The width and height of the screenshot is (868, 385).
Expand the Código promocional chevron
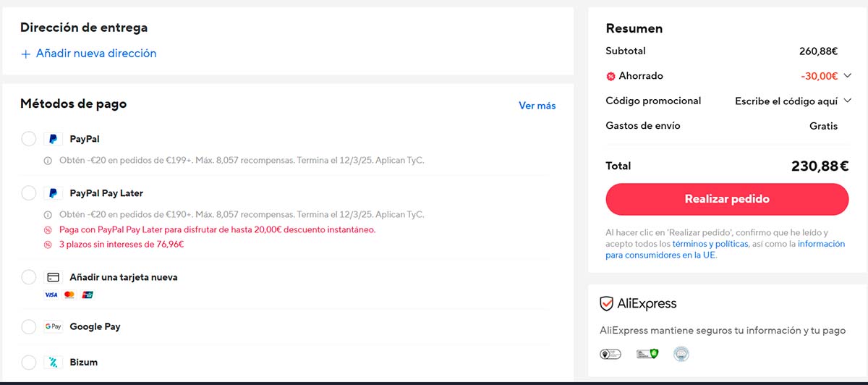point(848,101)
